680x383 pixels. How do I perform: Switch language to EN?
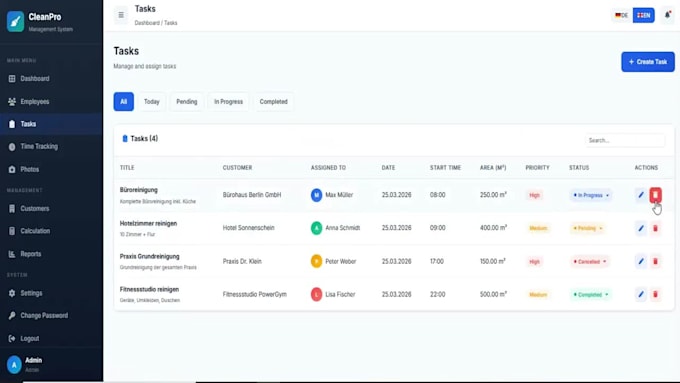pyautogui.click(x=644, y=15)
